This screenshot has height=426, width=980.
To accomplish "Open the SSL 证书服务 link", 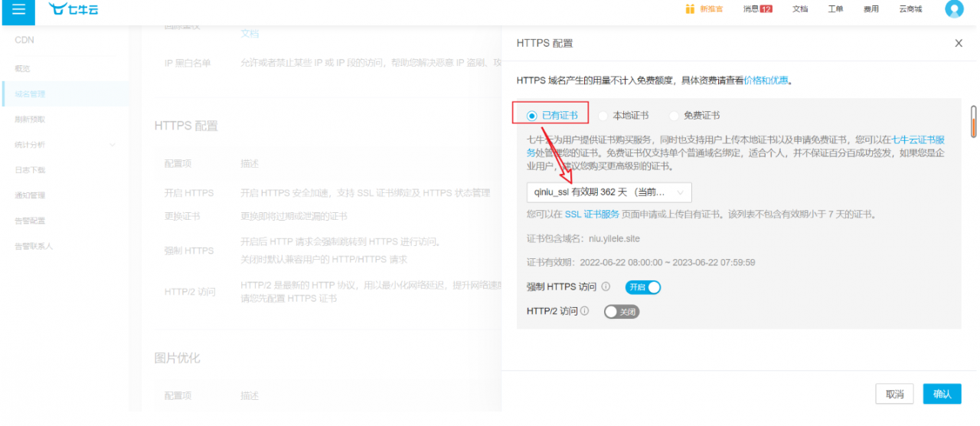I will coord(592,215).
